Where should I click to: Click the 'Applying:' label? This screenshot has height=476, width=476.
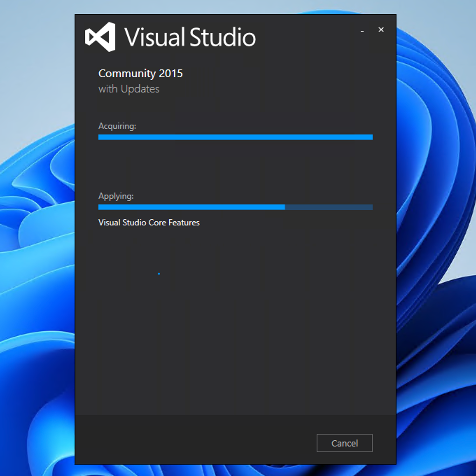coord(116,196)
